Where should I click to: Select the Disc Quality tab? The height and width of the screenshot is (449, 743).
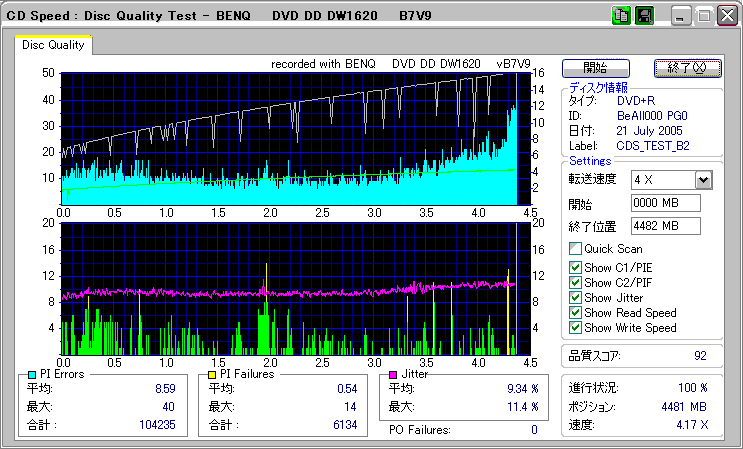(53, 45)
